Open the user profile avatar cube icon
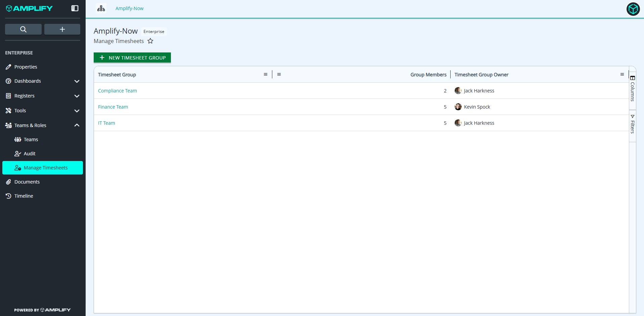The image size is (644, 316). point(633,9)
